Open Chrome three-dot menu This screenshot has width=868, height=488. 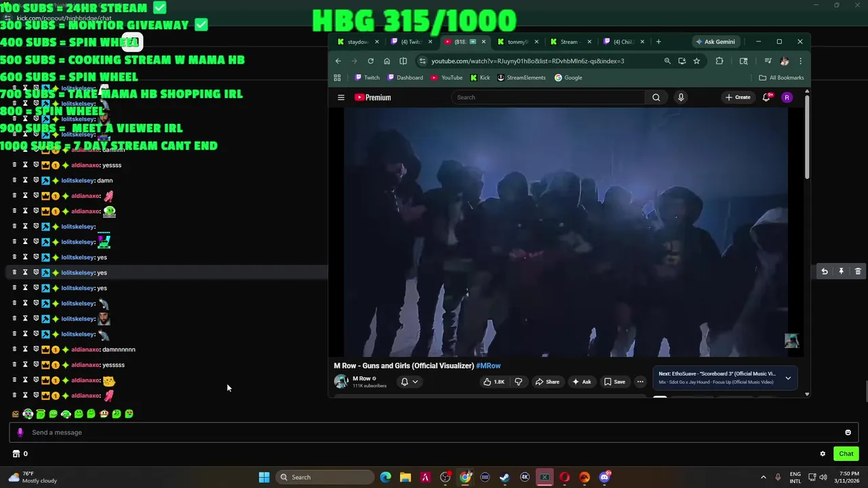800,61
